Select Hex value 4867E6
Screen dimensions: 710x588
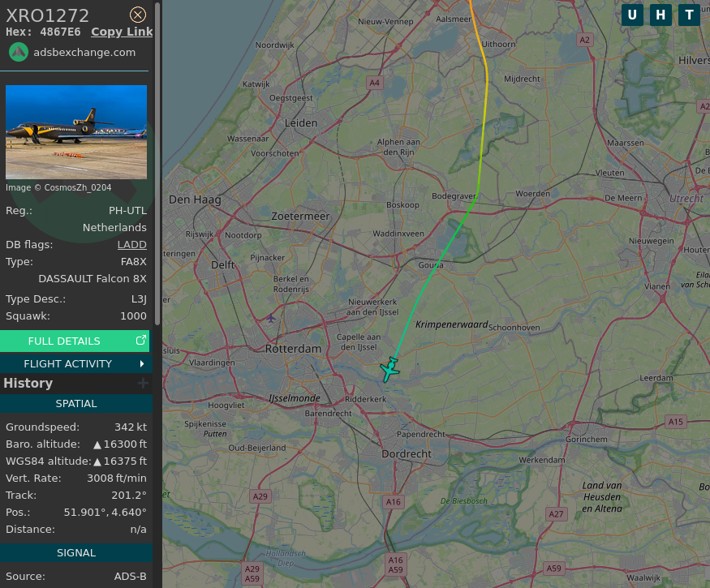[x=60, y=32]
